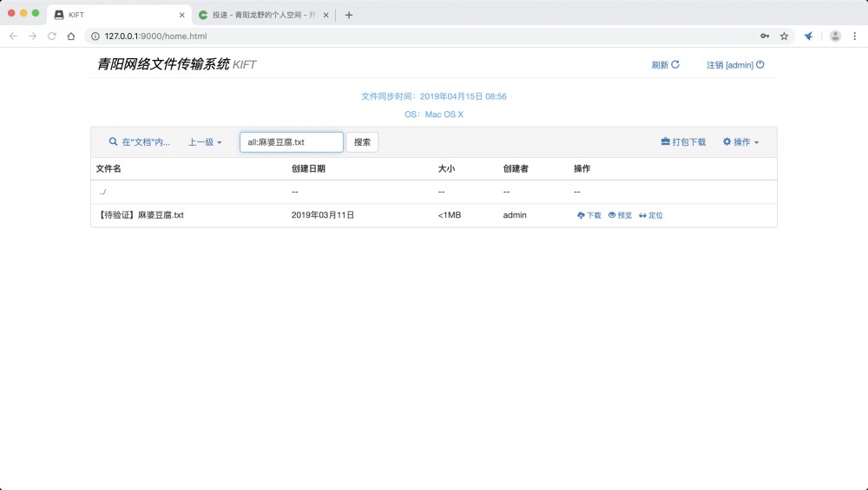This screenshot has width=868, height=490.
Task: Click the OS: Mac OS X text
Action: 434,114
